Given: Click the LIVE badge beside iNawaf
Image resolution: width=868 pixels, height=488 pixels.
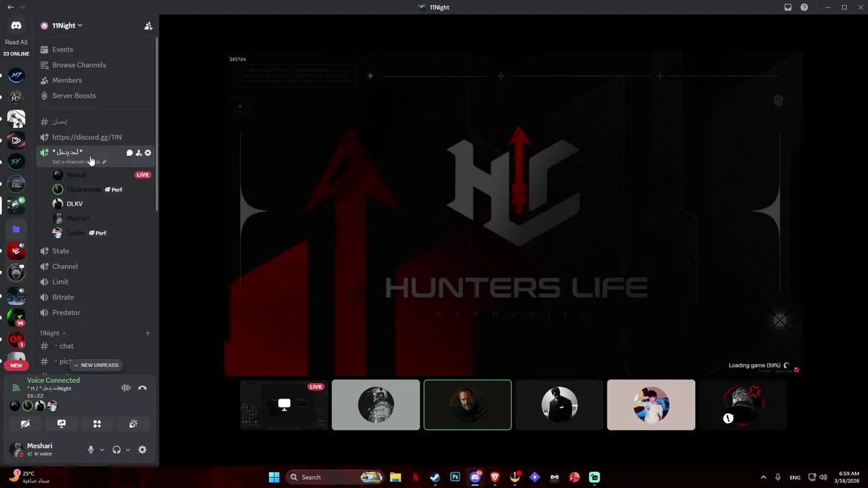Looking at the screenshot, I should 142,175.
